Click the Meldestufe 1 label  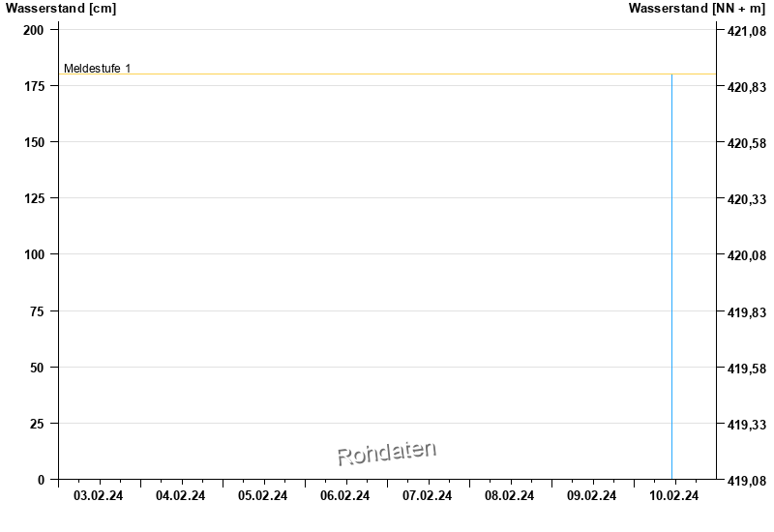(97, 69)
